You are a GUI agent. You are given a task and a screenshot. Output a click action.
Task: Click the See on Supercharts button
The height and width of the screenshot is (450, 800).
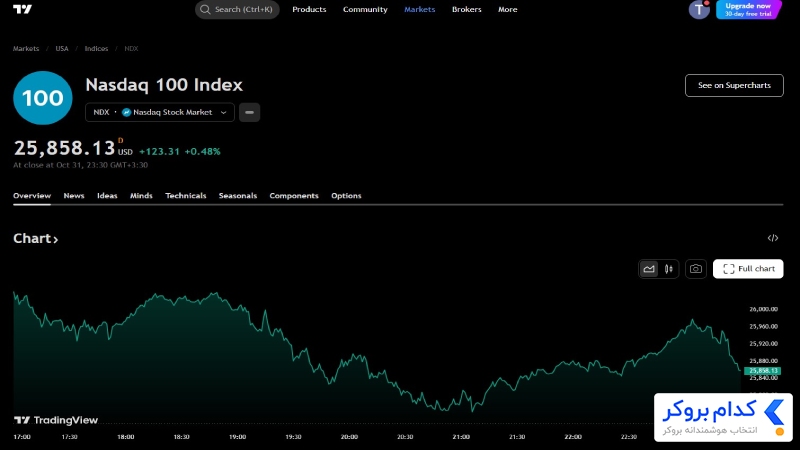click(x=734, y=85)
